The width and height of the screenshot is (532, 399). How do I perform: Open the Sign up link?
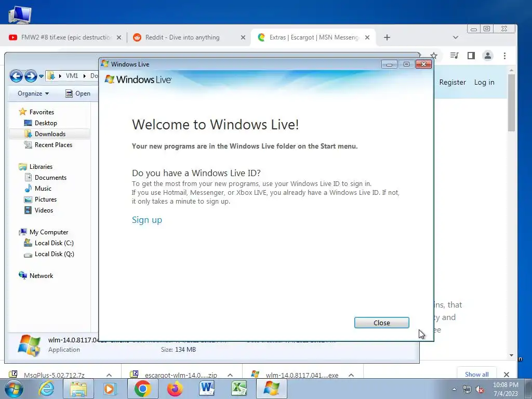tap(147, 220)
